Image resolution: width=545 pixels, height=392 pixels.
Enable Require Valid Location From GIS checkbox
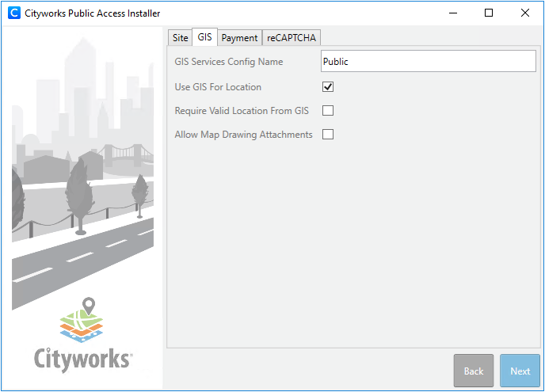[x=328, y=111]
